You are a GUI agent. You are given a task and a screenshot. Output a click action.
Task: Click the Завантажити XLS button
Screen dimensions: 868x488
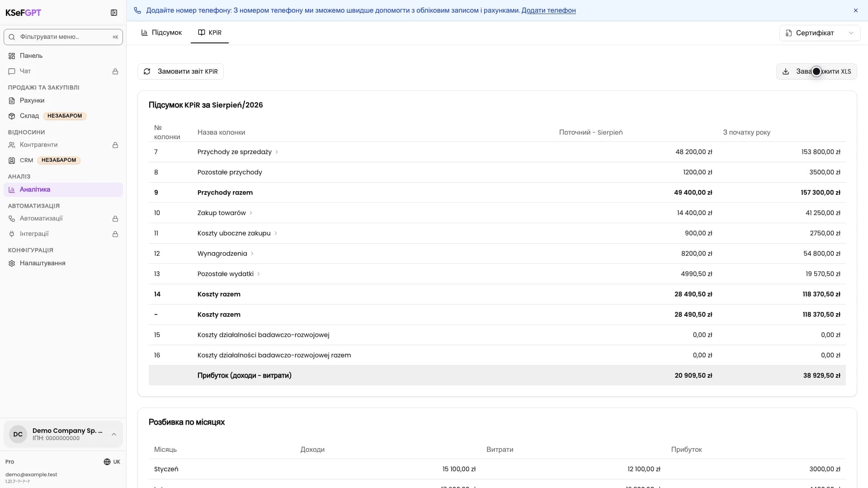coord(816,71)
